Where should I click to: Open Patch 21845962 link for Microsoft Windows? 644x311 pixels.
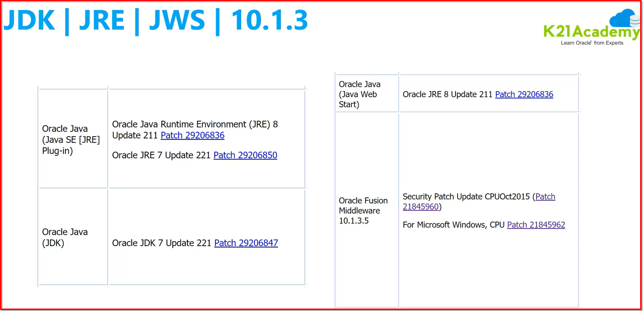pyautogui.click(x=536, y=225)
